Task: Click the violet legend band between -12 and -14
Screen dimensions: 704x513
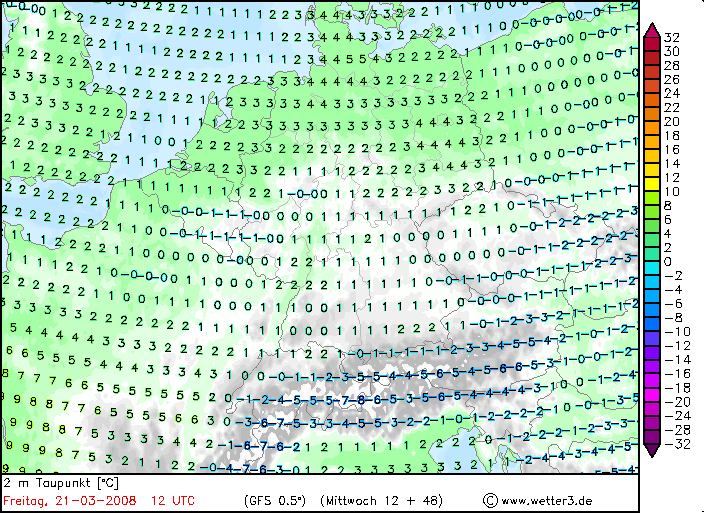Action: coord(652,352)
